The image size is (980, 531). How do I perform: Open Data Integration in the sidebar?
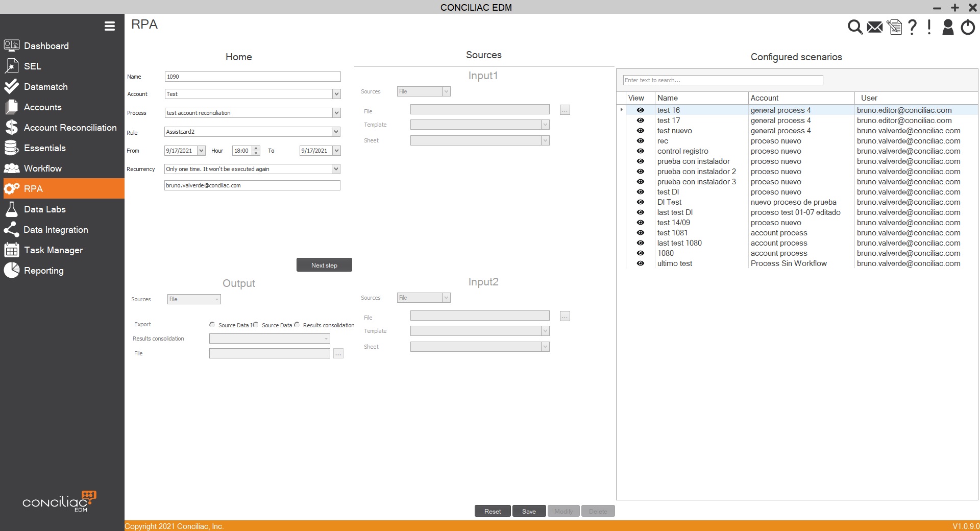(x=56, y=230)
